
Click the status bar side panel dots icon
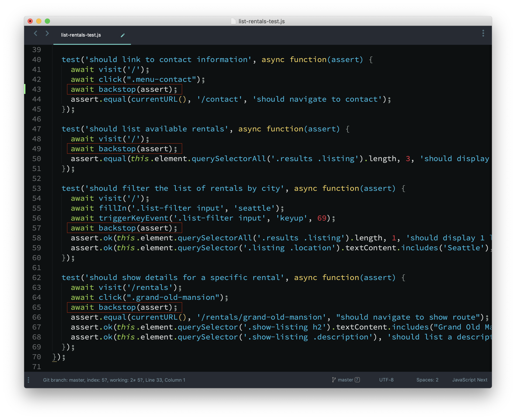[x=29, y=380]
